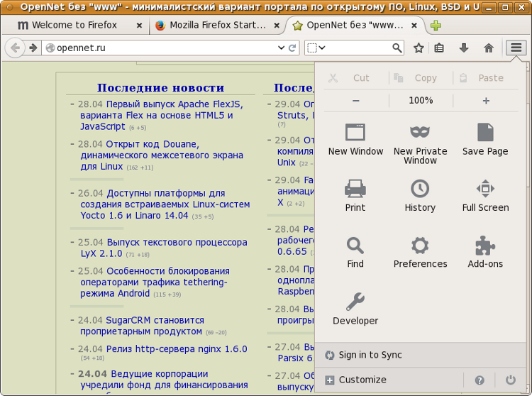Open the Preferences gear icon
The height and width of the screenshot is (396, 532).
[420, 246]
